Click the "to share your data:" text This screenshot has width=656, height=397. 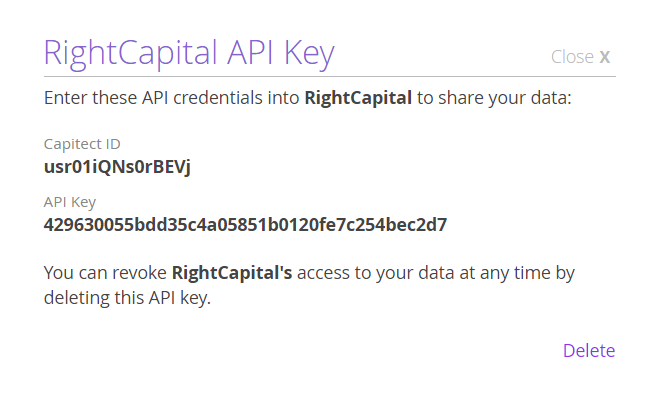click(x=494, y=98)
